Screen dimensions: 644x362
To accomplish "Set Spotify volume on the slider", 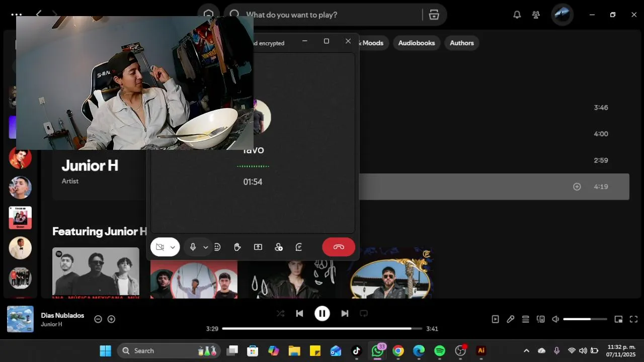I will point(585,319).
